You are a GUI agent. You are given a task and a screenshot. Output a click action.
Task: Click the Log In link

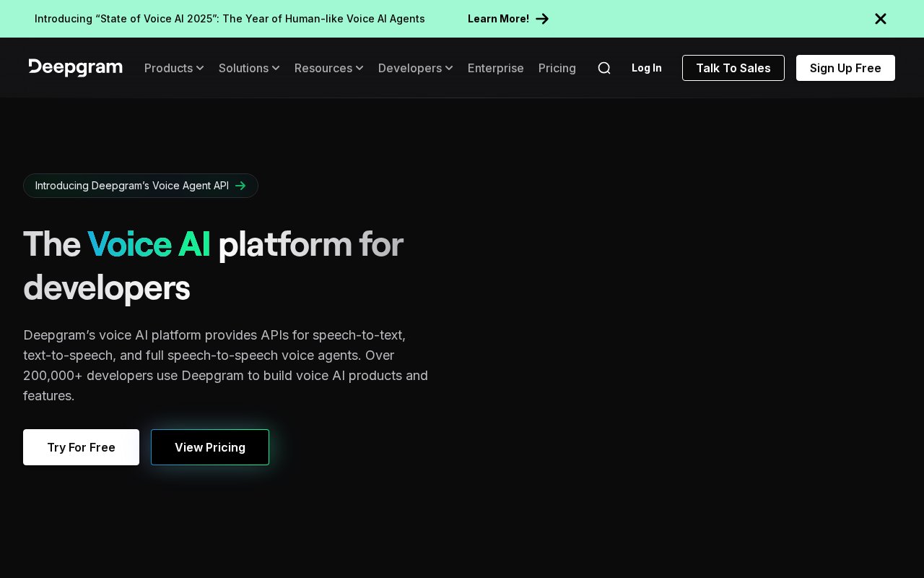[647, 68]
